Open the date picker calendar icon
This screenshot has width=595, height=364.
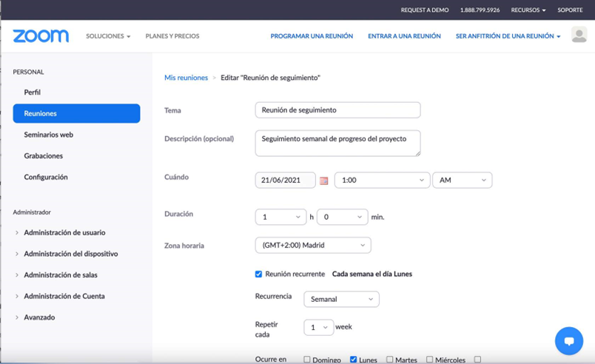[323, 181]
